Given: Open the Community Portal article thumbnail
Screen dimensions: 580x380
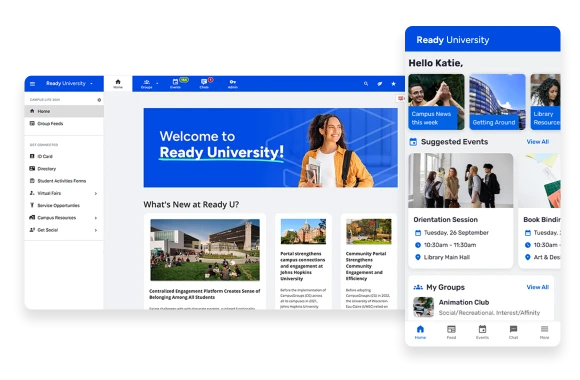Looking at the screenshot, I should (x=369, y=231).
